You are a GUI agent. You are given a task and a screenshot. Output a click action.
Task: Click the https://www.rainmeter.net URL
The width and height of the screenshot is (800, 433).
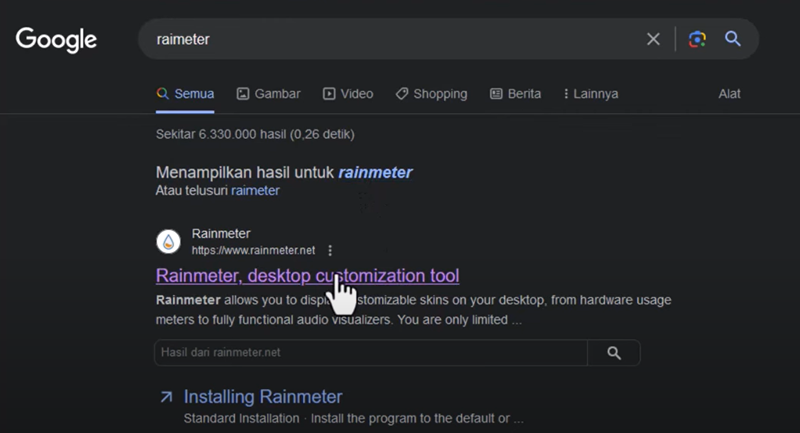coord(253,250)
